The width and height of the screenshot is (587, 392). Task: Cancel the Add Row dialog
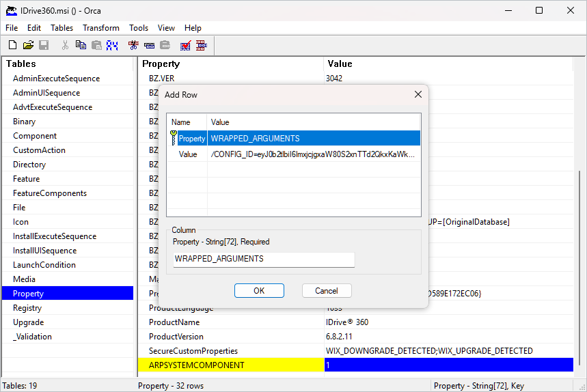point(326,290)
